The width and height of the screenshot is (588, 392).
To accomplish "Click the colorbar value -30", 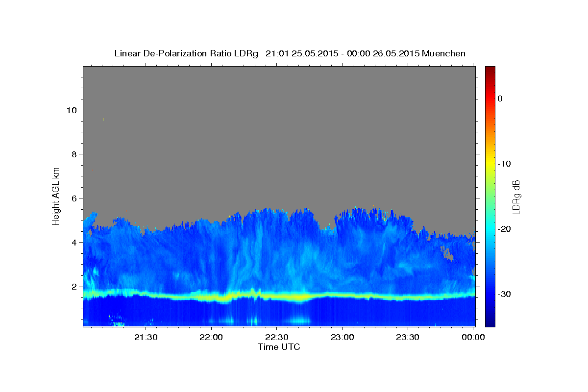I will (x=504, y=294).
